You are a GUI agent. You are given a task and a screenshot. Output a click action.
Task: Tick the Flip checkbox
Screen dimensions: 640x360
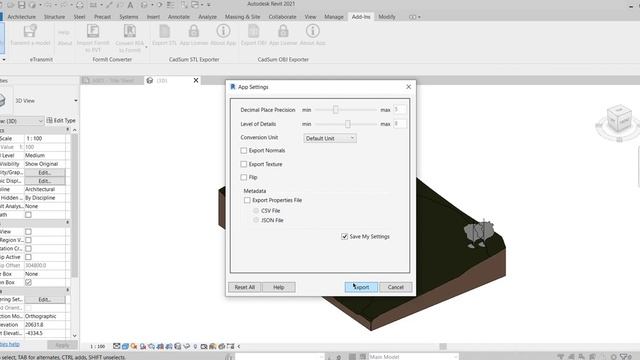point(244,177)
